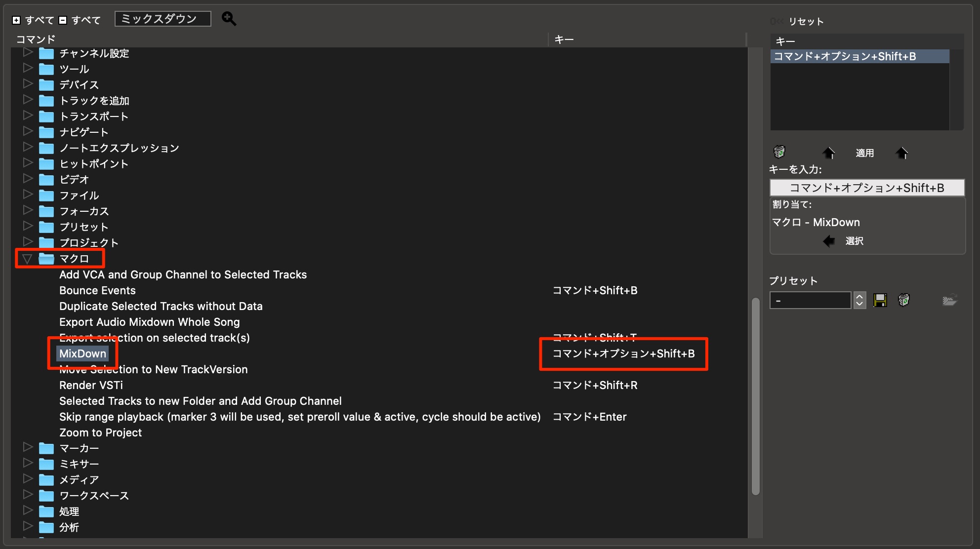Click the preset stepper arrows
The width and height of the screenshot is (980, 549).
pos(859,300)
